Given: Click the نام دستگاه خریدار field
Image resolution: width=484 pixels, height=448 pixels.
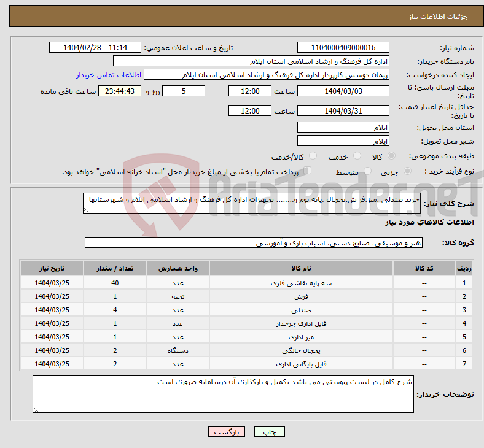Looking at the screenshot, I should (x=251, y=61).
